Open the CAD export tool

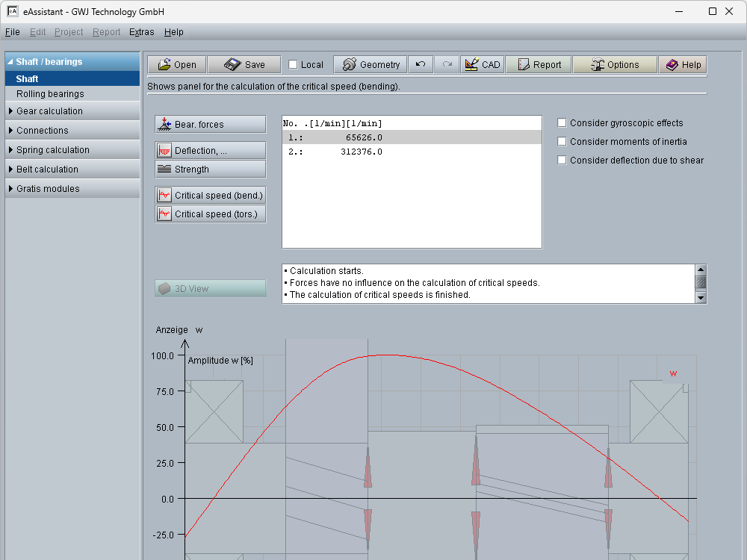coord(482,65)
